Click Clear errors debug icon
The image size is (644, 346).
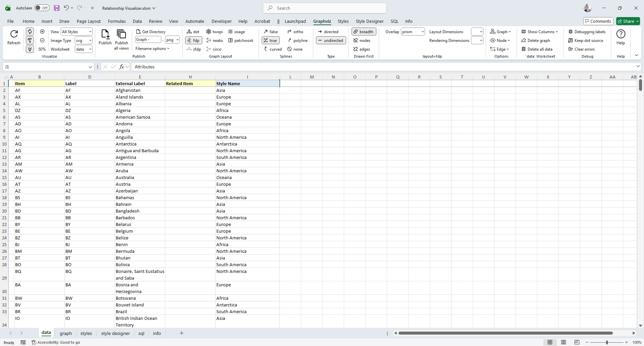[x=581, y=49]
